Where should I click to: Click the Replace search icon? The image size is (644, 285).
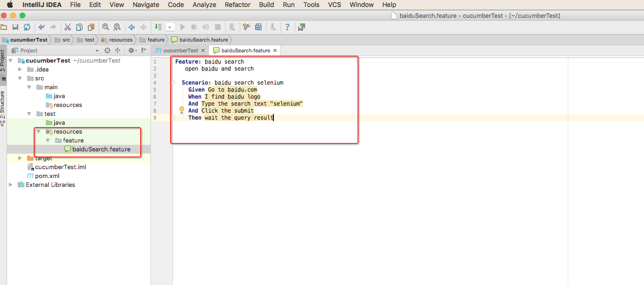click(x=117, y=27)
